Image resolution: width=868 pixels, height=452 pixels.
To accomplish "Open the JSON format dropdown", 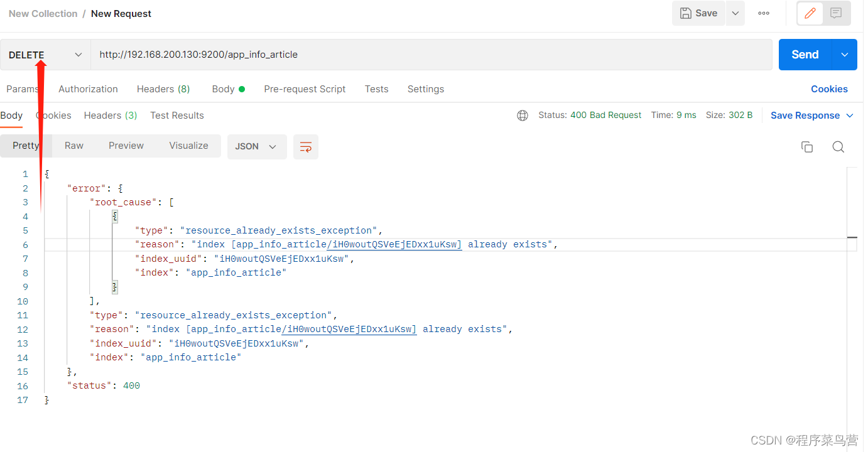I will (x=257, y=146).
